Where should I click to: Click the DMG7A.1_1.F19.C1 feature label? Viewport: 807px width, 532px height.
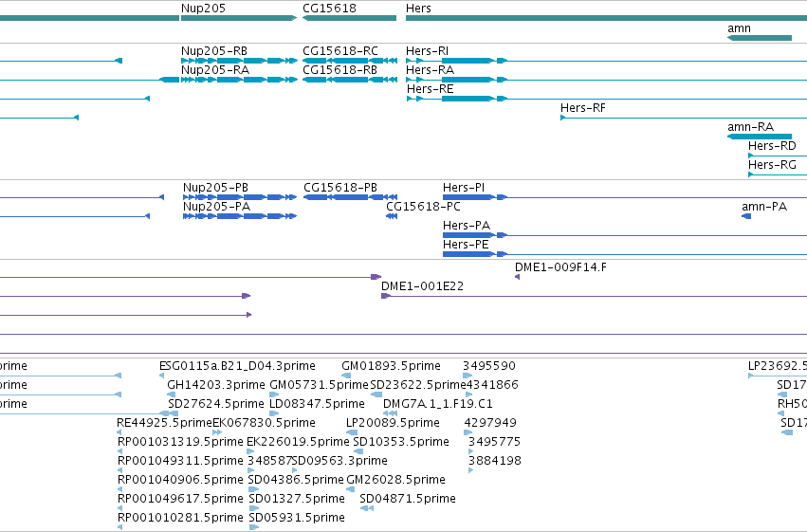[x=438, y=404]
